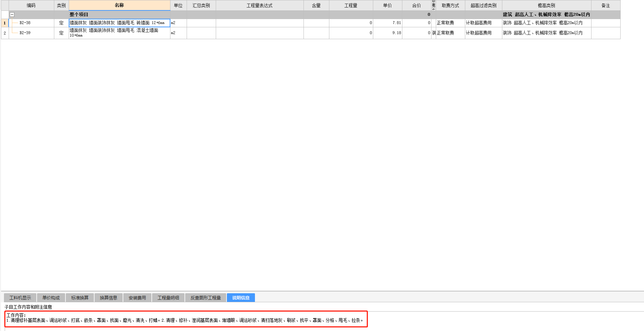Go to the 安装费用 tab
The image size is (644, 331).
137,298
